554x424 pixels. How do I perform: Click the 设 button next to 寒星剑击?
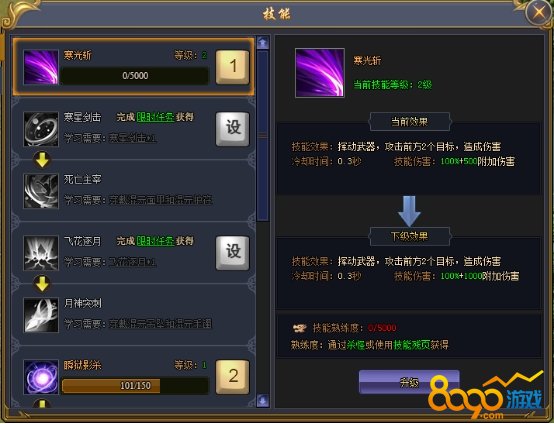pyautogui.click(x=232, y=129)
